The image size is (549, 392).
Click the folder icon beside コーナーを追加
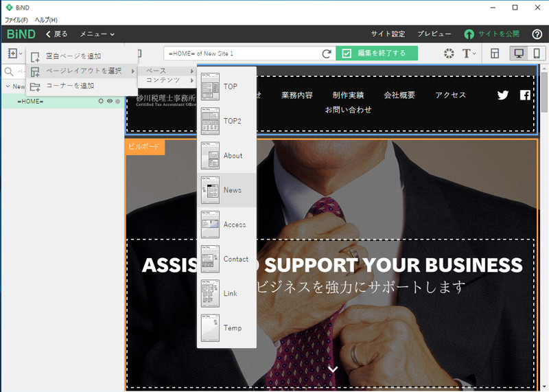tap(35, 87)
